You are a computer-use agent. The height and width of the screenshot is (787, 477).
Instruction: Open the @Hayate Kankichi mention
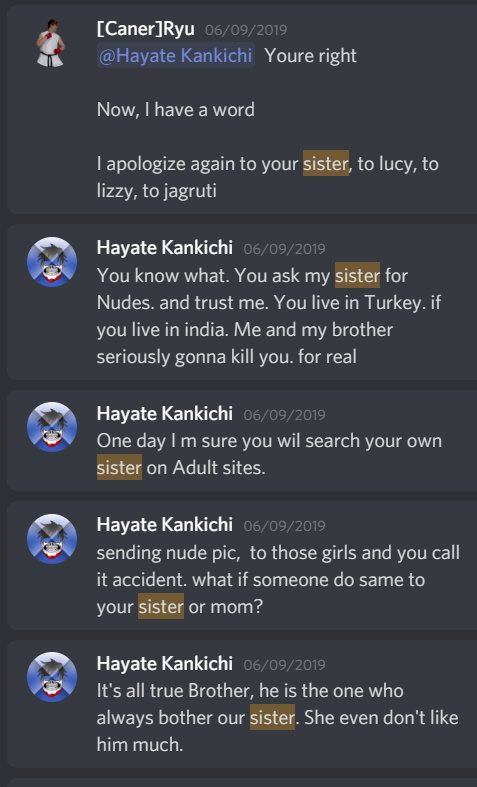[176, 56]
